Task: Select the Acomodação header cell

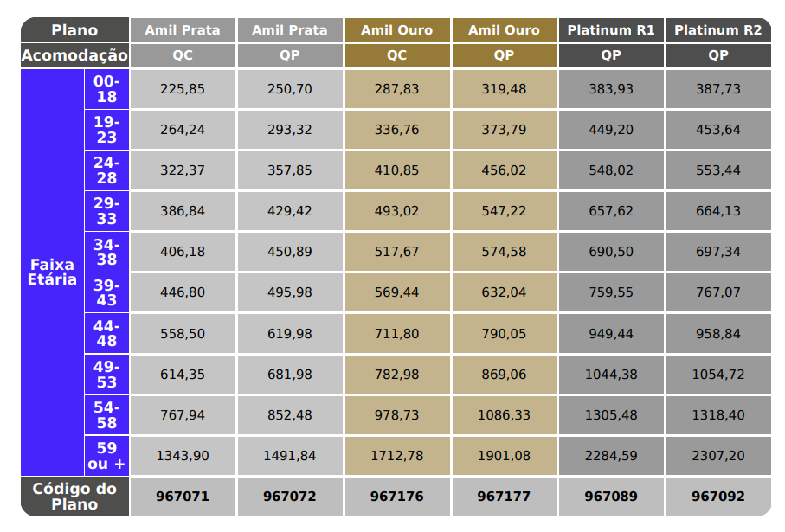Action: pyautogui.click(x=74, y=55)
